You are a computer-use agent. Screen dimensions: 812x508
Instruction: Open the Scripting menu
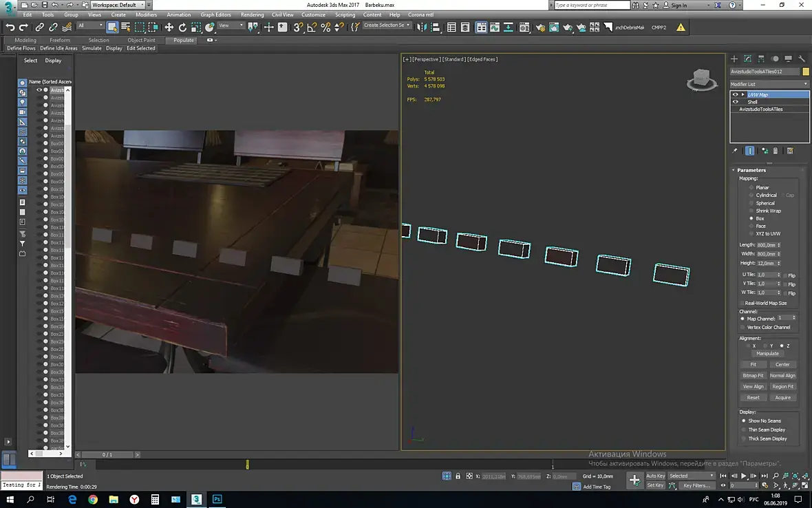tap(345, 14)
